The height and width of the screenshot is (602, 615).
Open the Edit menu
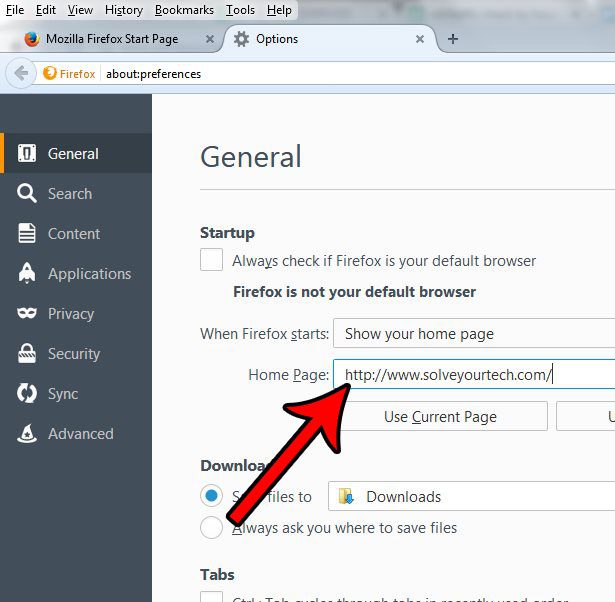click(x=45, y=10)
